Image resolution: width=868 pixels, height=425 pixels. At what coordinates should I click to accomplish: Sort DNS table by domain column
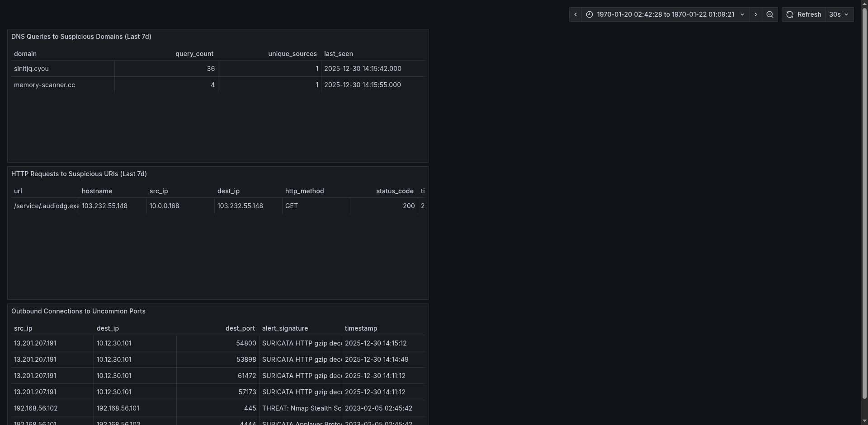(x=25, y=54)
